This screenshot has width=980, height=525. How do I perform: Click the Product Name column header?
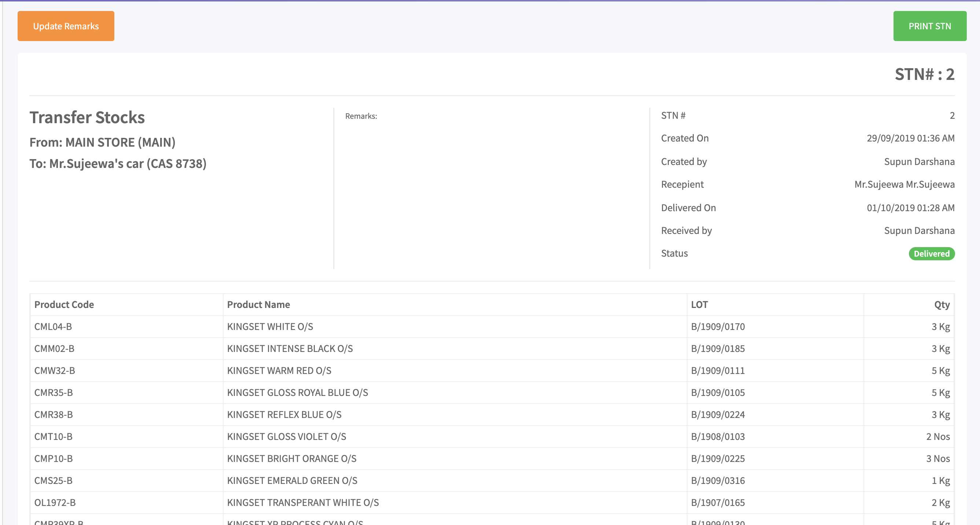(258, 305)
